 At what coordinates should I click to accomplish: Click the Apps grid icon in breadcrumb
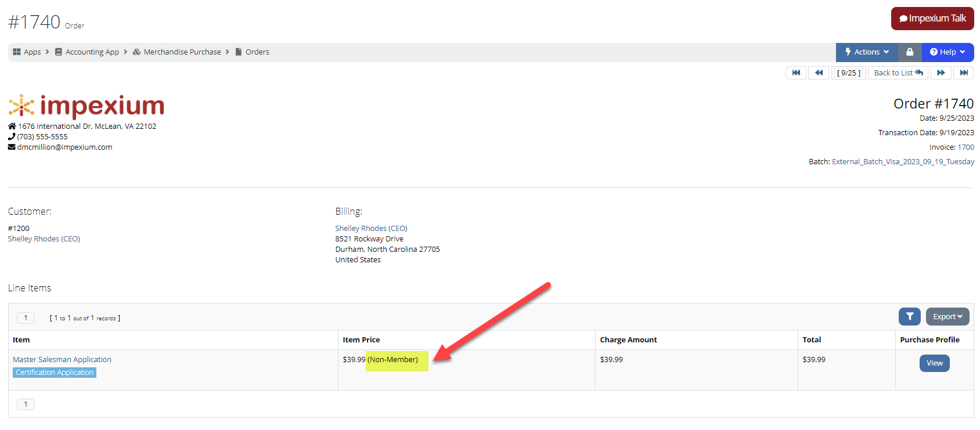click(x=17, y=52)
